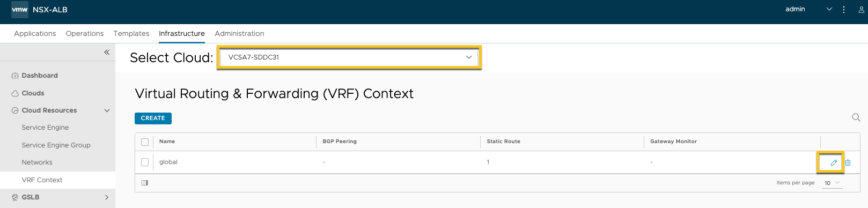
Task: Click the BGP Peering column header
Action: click(340, 142)
